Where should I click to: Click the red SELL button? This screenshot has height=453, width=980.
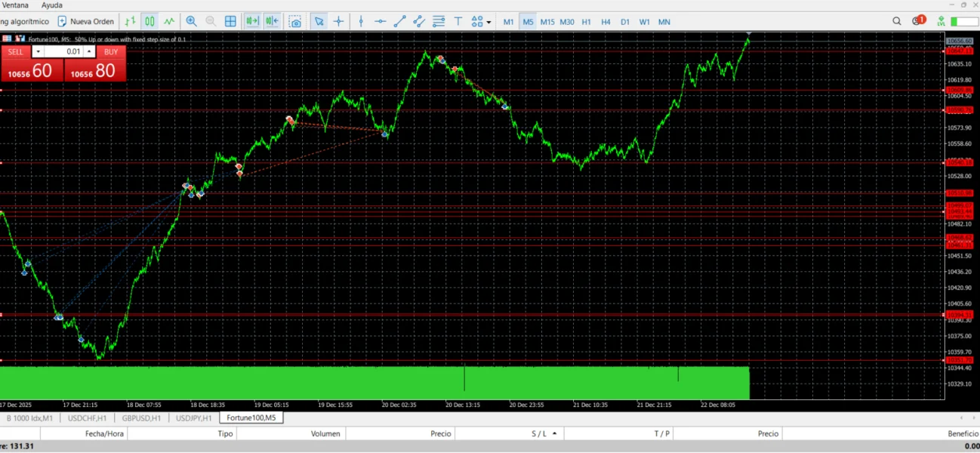(x=16, y=52)
